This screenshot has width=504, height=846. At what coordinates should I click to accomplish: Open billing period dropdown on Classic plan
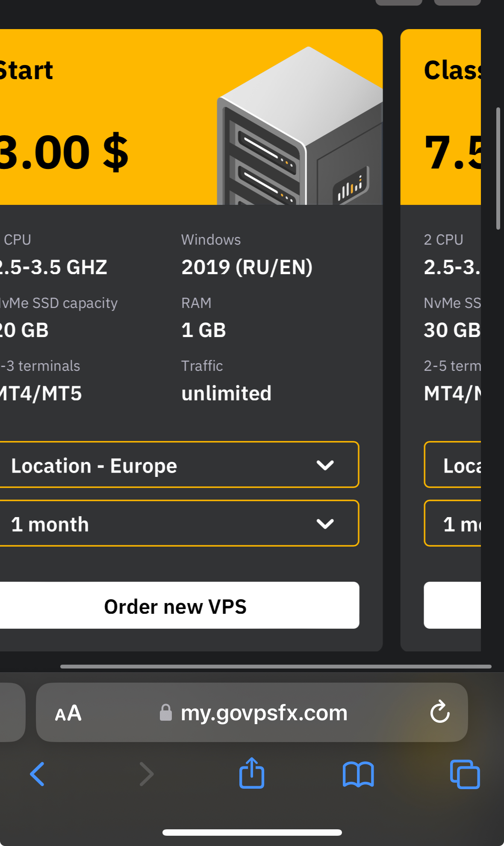(x=453, y=524)
